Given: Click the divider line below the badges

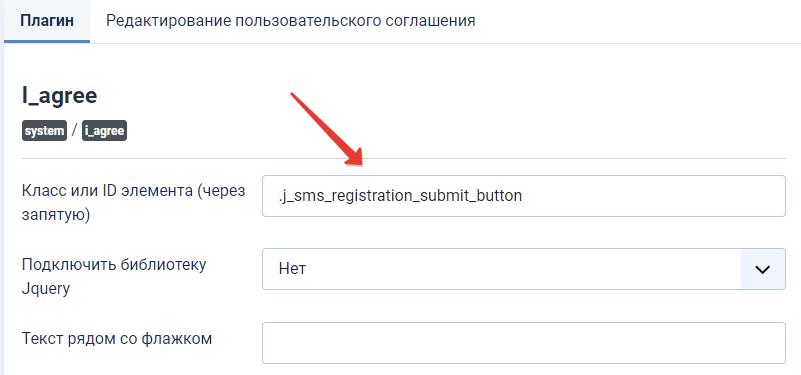Looking at the screenshot, I should tap(404, 158).
